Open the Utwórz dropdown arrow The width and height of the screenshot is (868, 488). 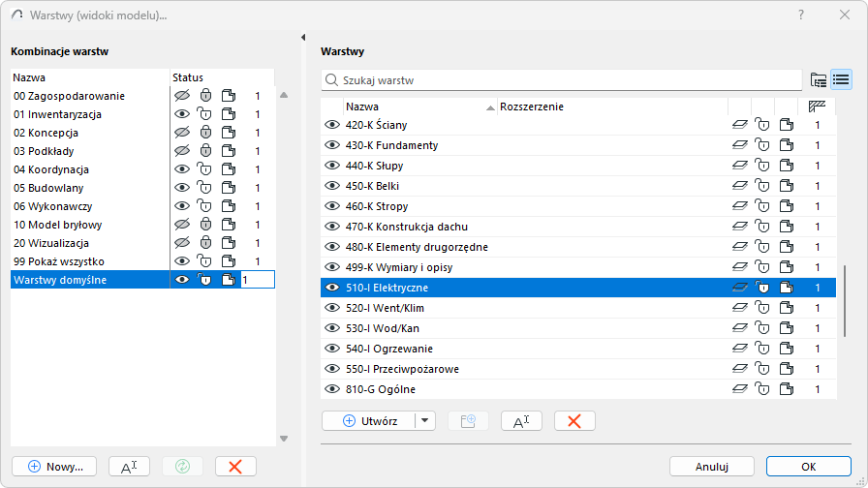click(426, 421)
